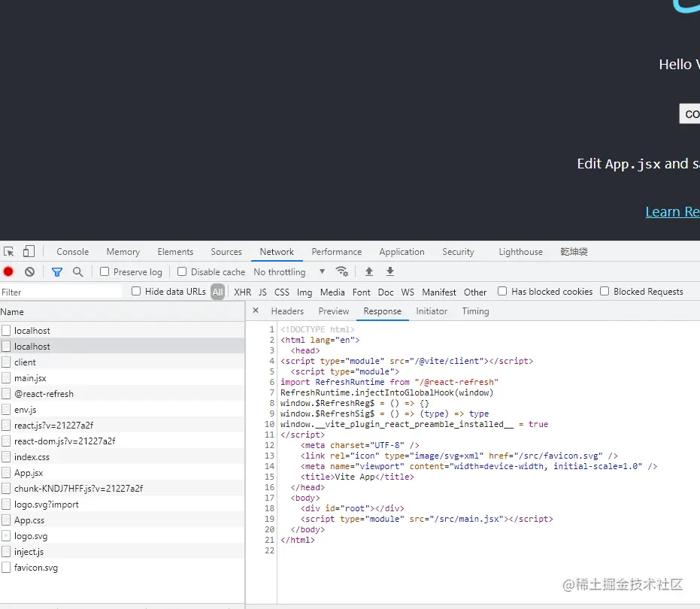Filter requests by All types
This screenshot has height=609, width=700.
coord(217,292)
